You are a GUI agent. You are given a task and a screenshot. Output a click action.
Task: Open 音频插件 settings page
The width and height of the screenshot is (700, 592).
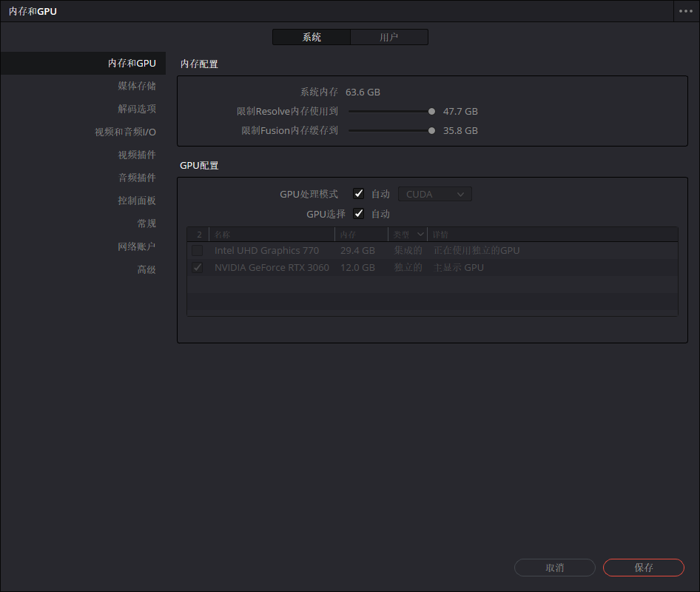[x=137, y=178]
